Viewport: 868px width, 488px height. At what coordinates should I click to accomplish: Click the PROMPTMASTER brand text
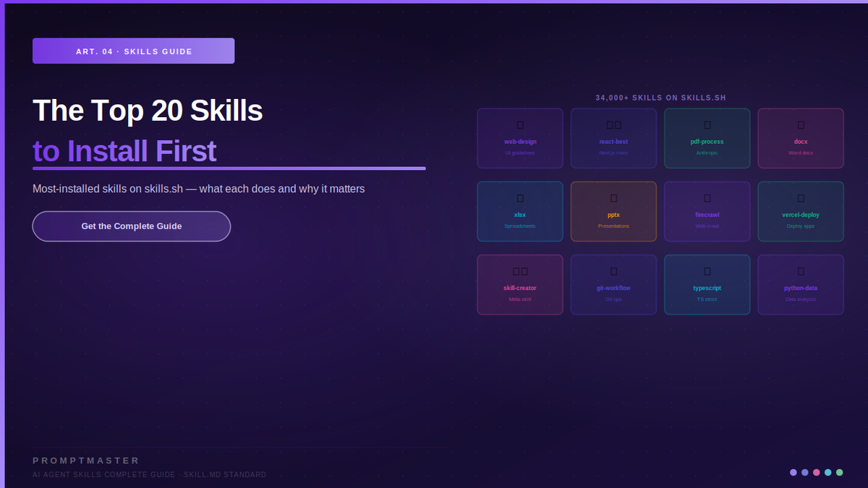click(86, 461)
